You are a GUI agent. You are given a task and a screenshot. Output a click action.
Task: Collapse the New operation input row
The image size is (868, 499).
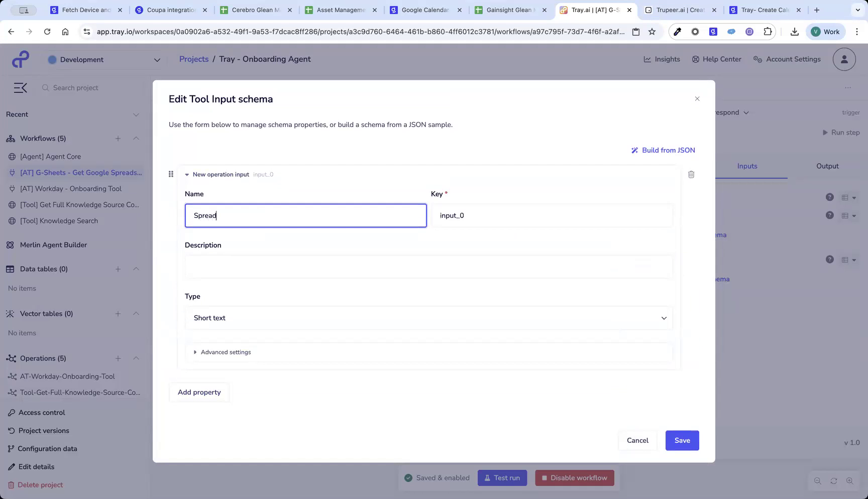tap(186, 174)
